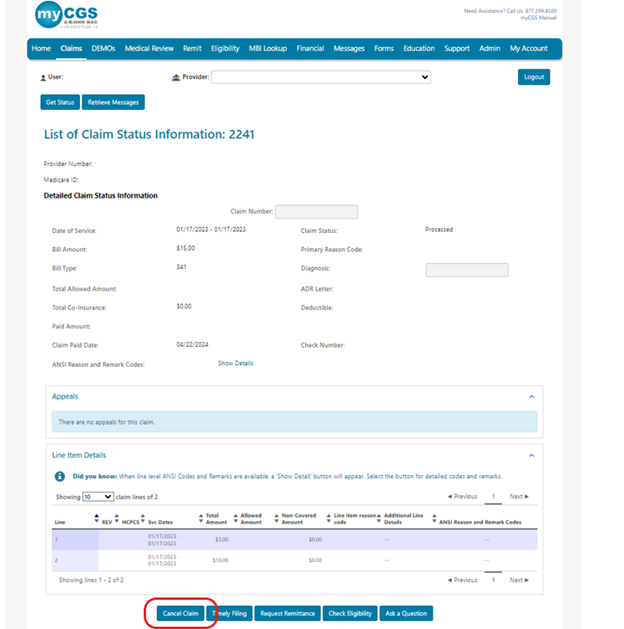This screenshot has height=629, width=624.
Task: Click the Show Details link
Action: click(235, 363)
